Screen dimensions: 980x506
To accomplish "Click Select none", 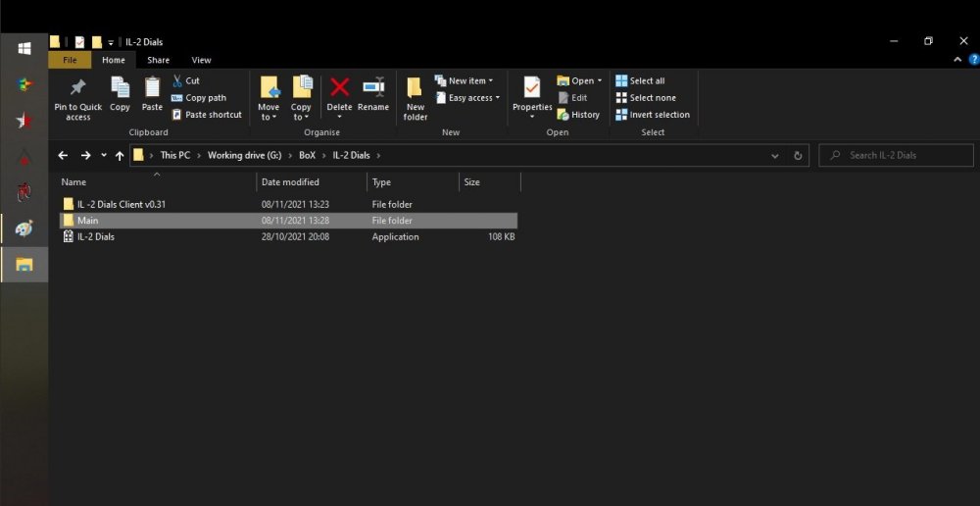I will tap(646, 98).
